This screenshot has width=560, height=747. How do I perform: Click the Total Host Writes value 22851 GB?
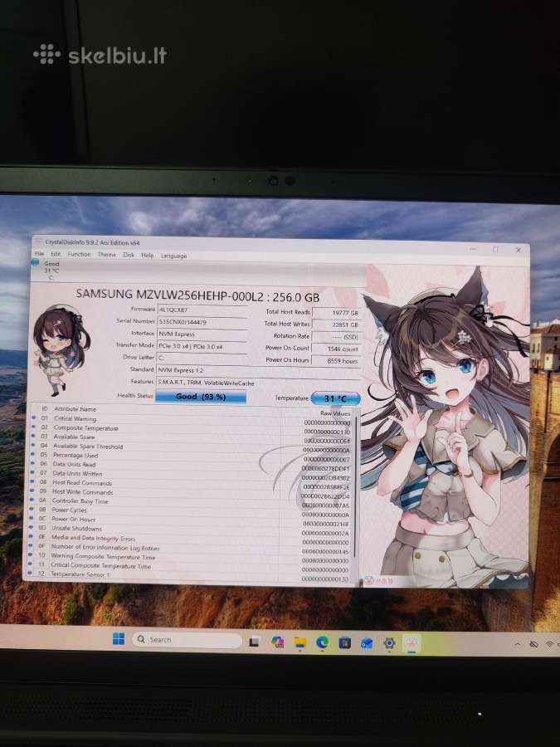pyautogui.click(x=336, y=325)
